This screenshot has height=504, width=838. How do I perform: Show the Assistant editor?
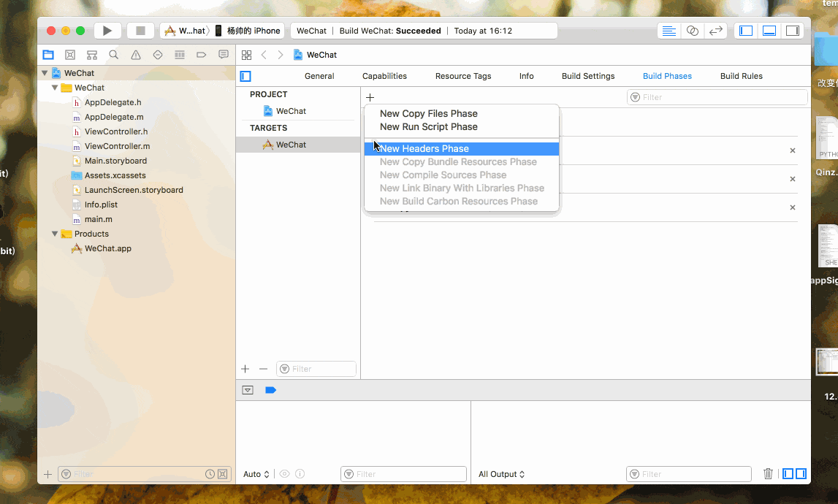692,31
